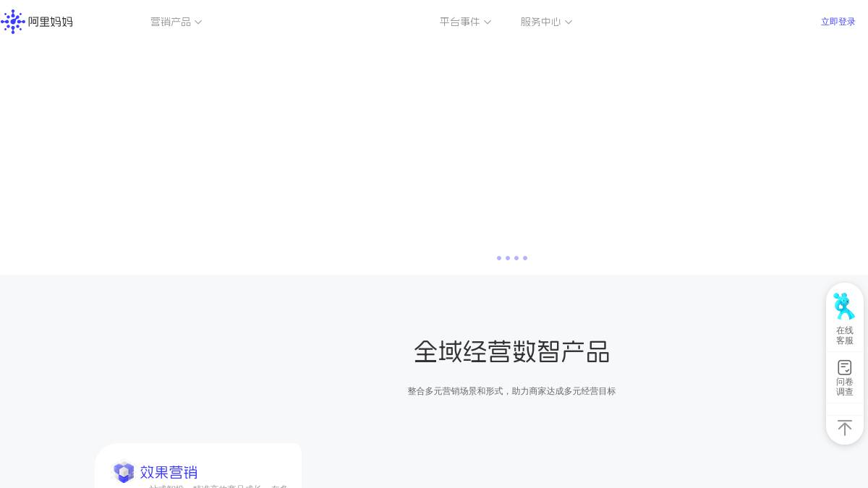Screen dimensions: 868x488
Task: Click the running figure customer service graphic
Action: point(845,306)
